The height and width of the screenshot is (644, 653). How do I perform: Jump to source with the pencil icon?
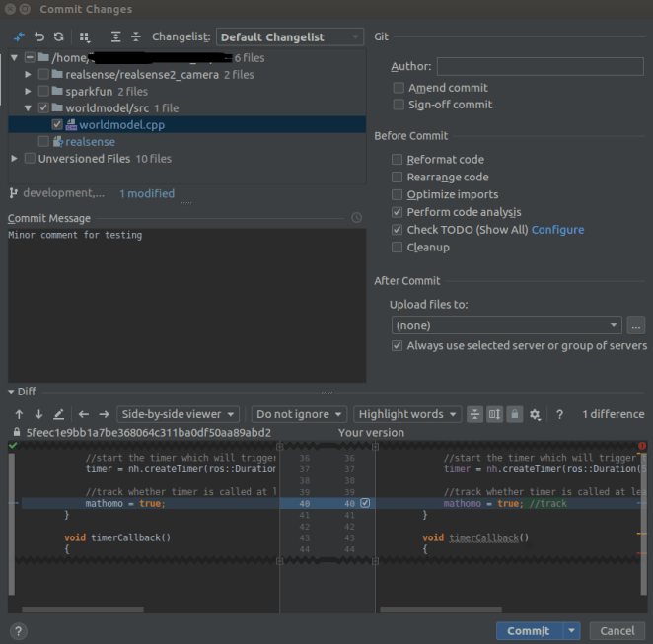pyautogui.click(x=59, y=415)
